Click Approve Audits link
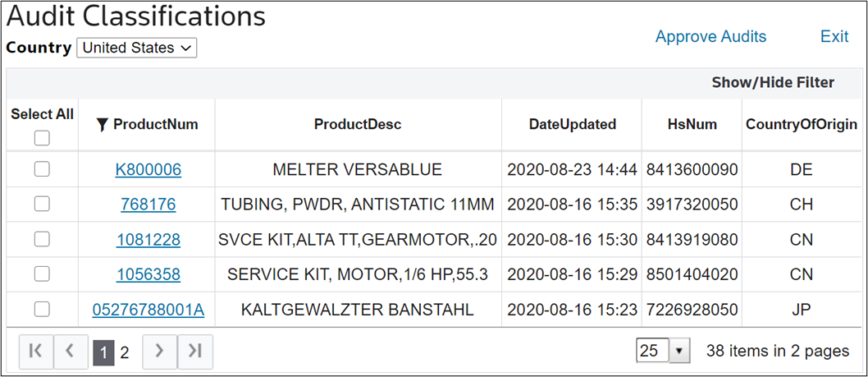 710,37
